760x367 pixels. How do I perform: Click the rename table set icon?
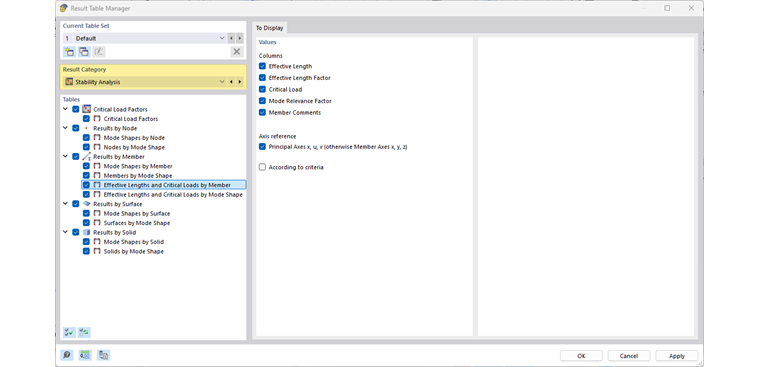tap(99, 52)
